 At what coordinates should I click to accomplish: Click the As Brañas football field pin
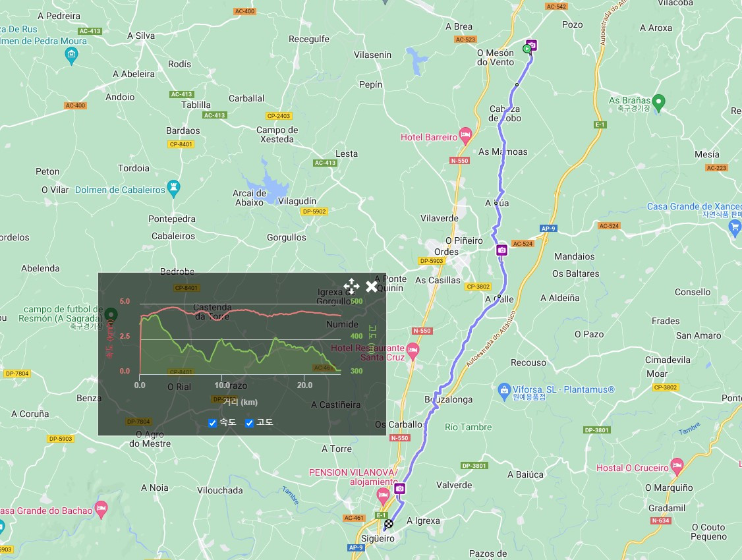658,102
